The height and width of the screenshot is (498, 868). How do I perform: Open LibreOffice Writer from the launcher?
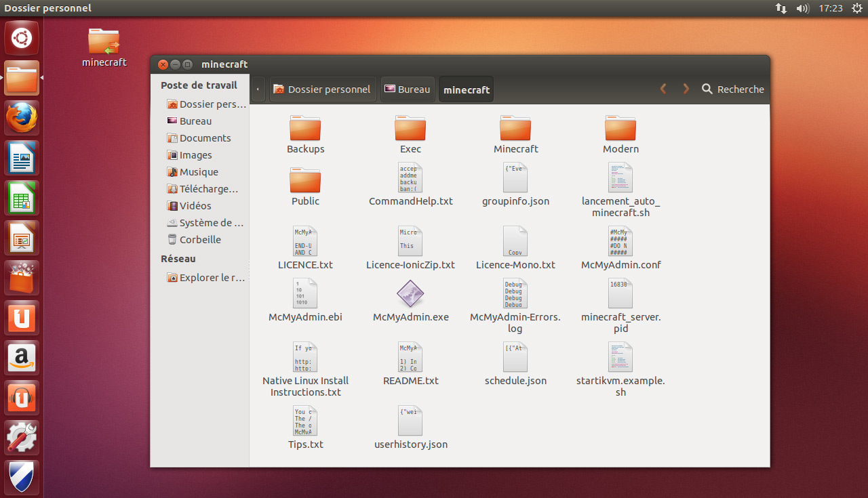click(22, 159)
